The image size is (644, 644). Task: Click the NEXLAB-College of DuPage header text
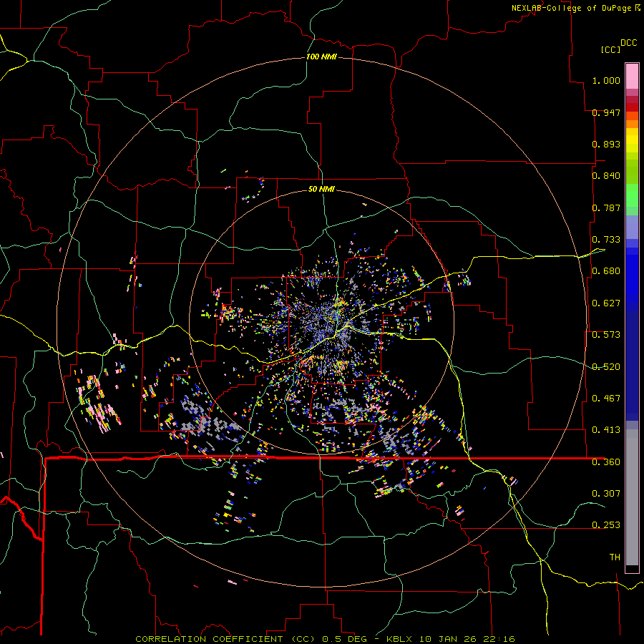pos(571,8)
